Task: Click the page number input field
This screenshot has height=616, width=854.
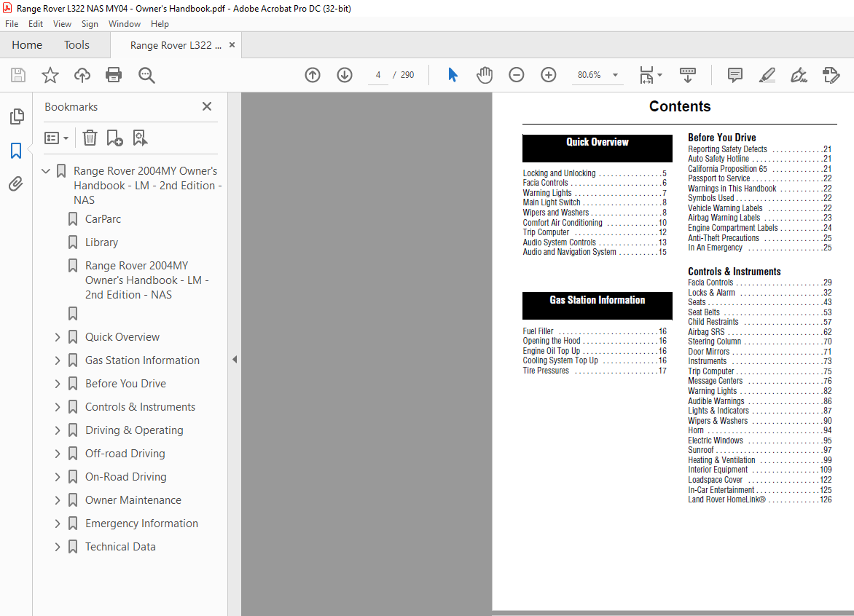Action: click(x=378, y=75)
